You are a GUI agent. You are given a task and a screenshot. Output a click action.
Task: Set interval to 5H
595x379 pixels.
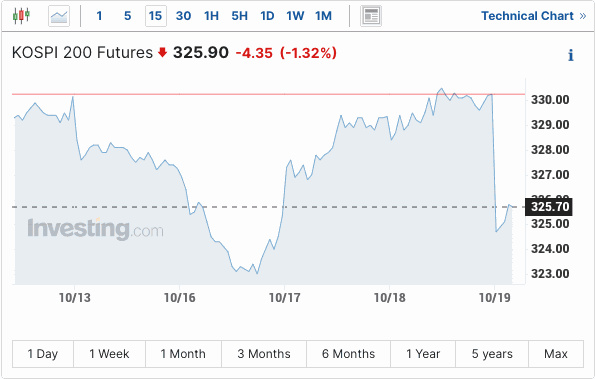point(239,16)
